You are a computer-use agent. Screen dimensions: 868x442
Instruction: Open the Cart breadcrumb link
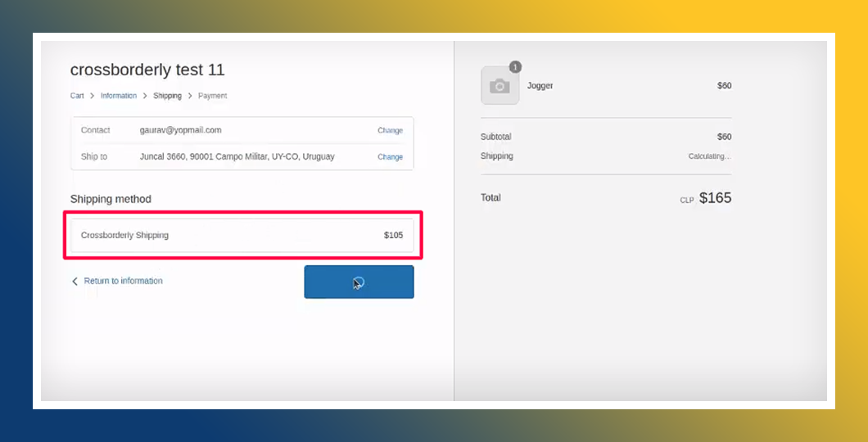[77, 96]
